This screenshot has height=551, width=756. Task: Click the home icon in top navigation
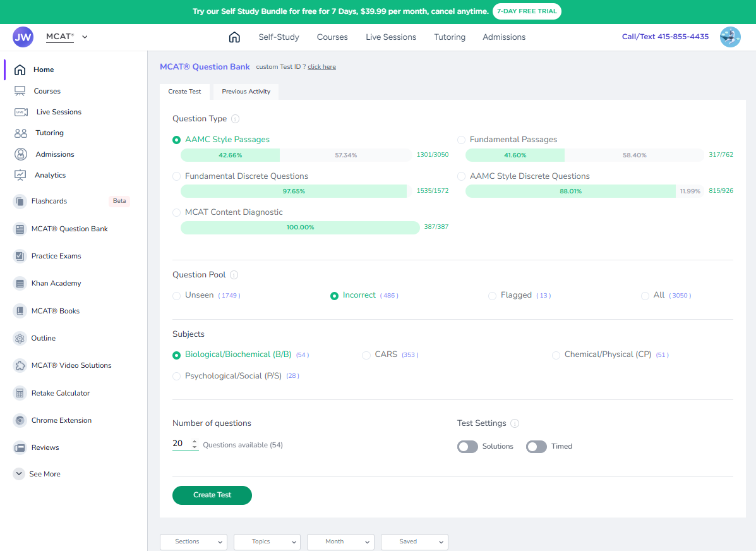(x=234, y=37)
